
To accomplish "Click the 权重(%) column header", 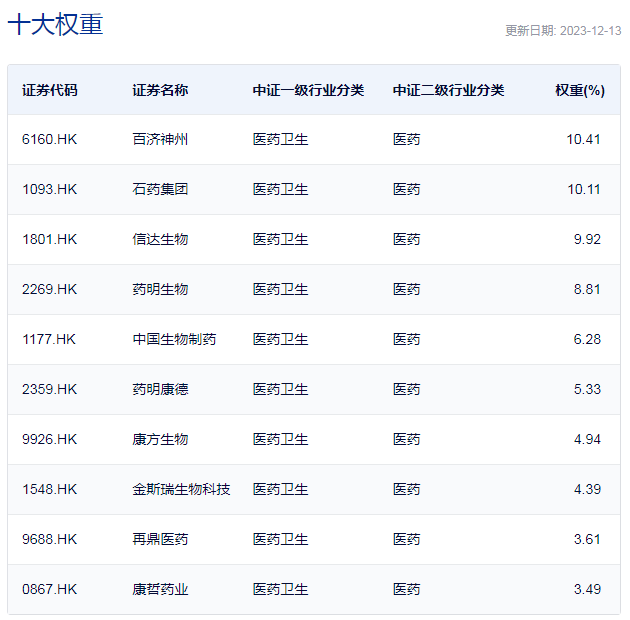I will (x=580, y=90).
